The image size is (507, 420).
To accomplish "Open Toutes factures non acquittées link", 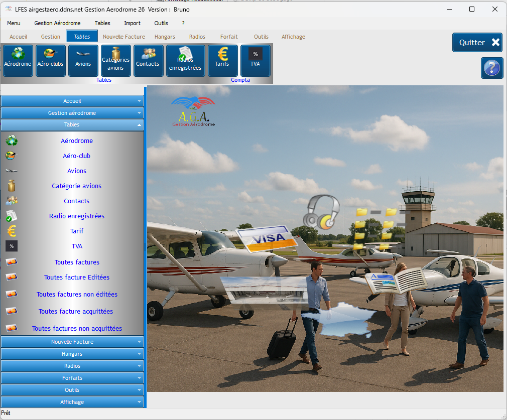I will pos(77,329).
